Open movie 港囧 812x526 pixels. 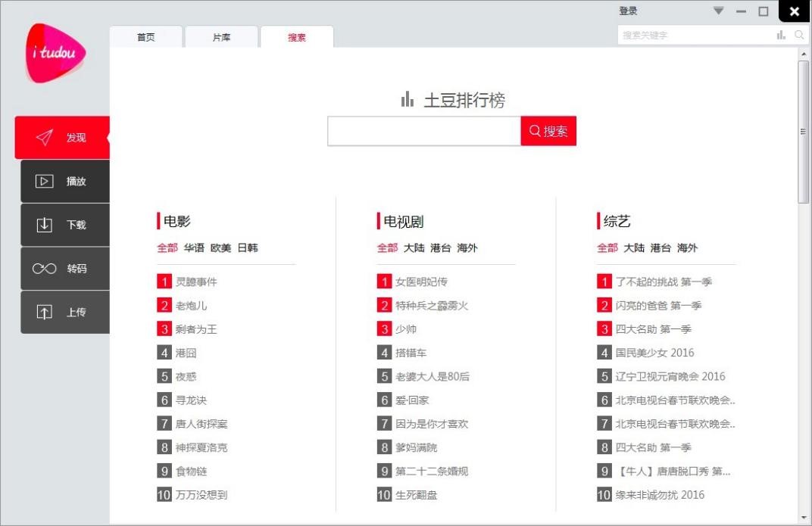click(186, 353)
